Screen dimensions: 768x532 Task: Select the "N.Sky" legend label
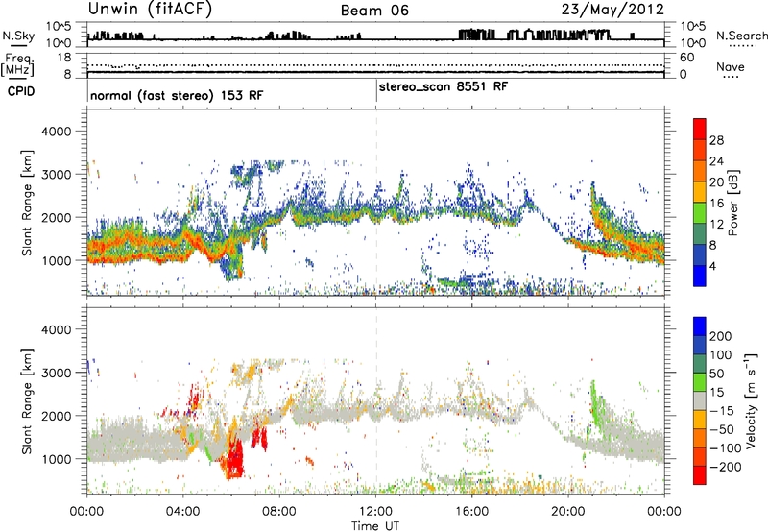tap(18, 36)
